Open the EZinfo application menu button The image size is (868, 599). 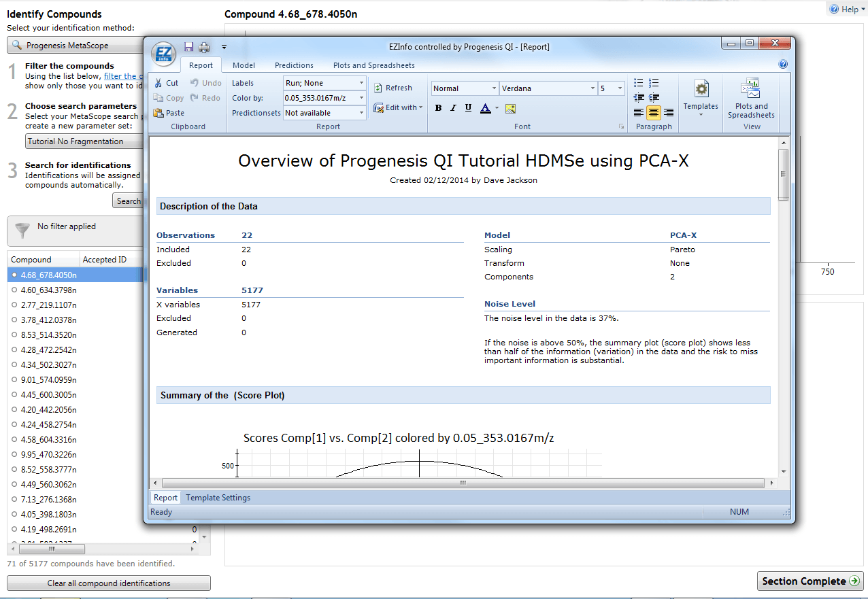coord(163,54)
